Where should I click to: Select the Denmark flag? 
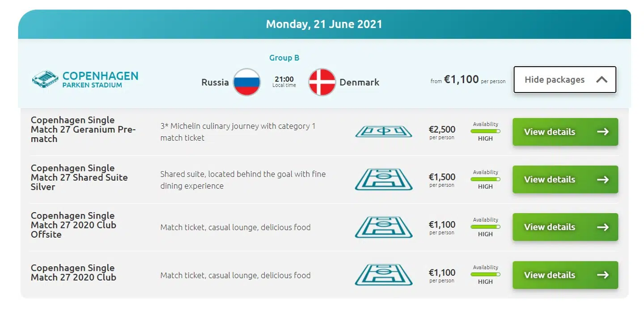(x=321, y=82)
